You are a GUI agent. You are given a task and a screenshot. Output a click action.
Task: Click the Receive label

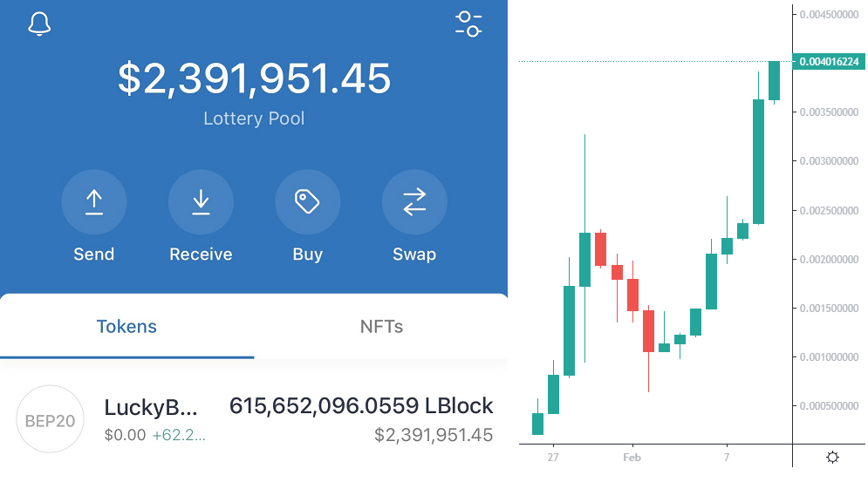click(x=201, y=254)
